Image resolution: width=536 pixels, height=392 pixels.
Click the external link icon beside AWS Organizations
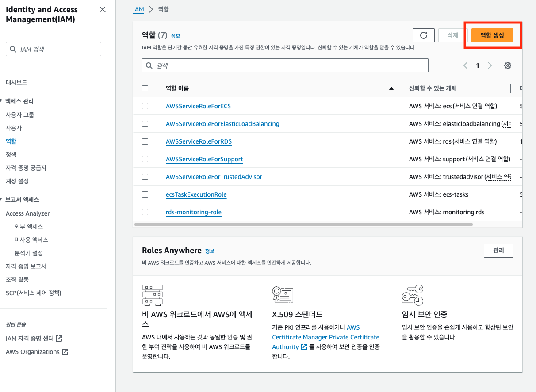click(x=65, y=352)
